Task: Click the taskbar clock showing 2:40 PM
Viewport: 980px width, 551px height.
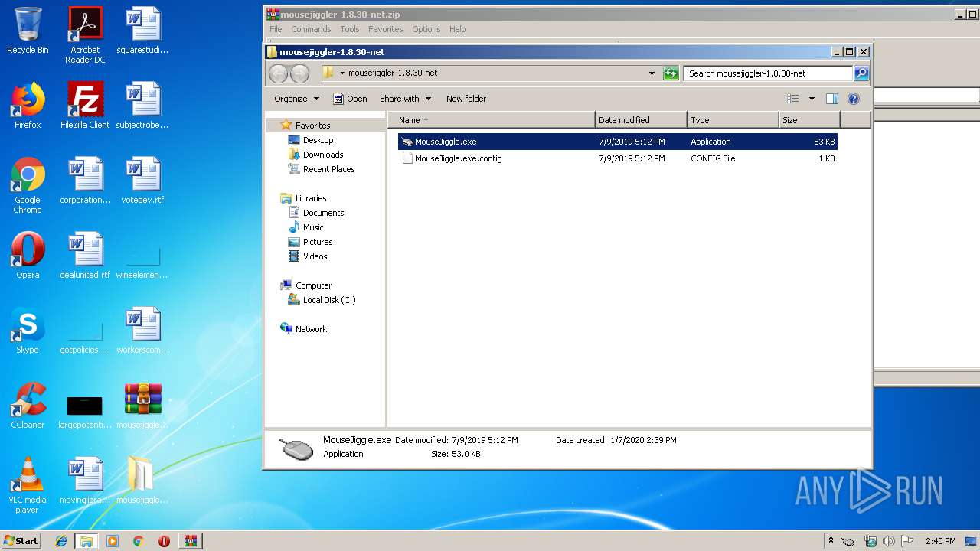Action: (x=940, y=541)
